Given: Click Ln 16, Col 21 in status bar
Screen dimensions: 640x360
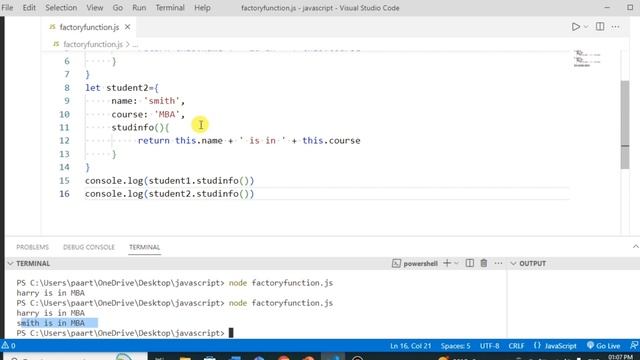Looking at the screenshot, I should 410,346.
